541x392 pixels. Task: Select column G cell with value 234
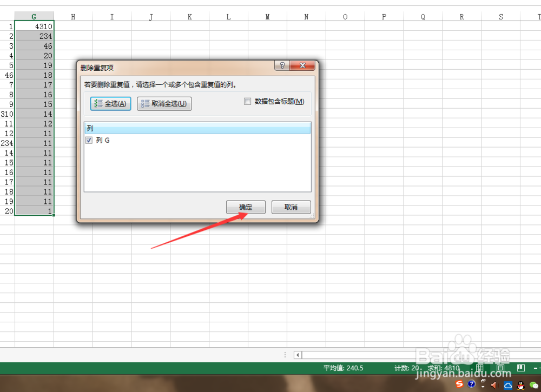(34, 36)
